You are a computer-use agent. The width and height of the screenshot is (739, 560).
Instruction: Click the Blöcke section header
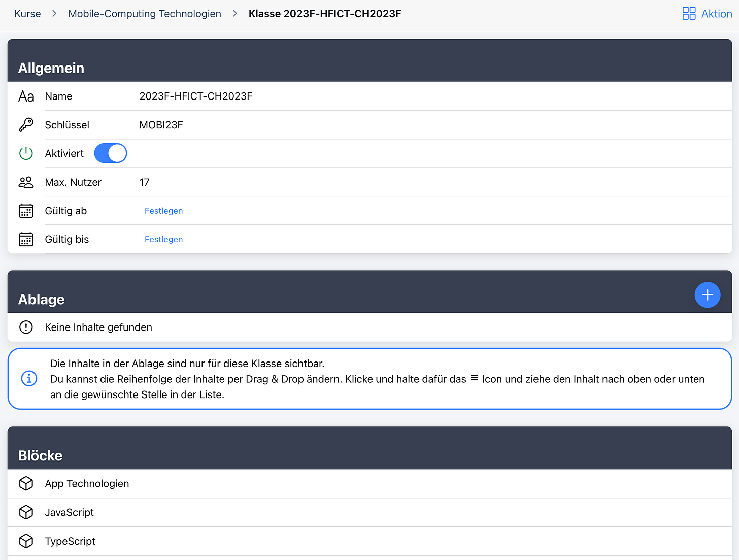[x=369, y=448]
